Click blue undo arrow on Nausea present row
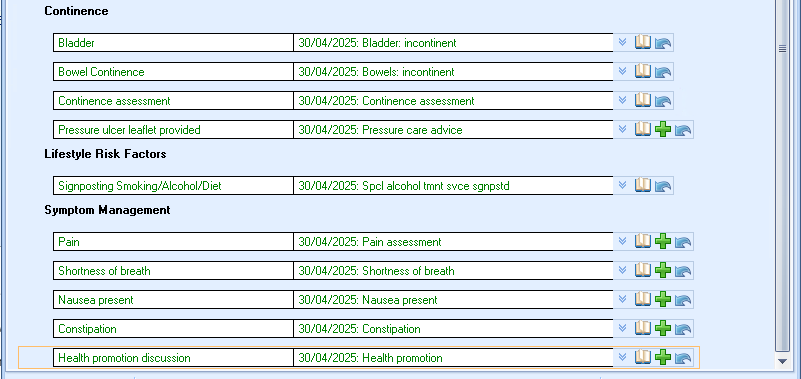 pyautogui.click(x=683, y=300)
